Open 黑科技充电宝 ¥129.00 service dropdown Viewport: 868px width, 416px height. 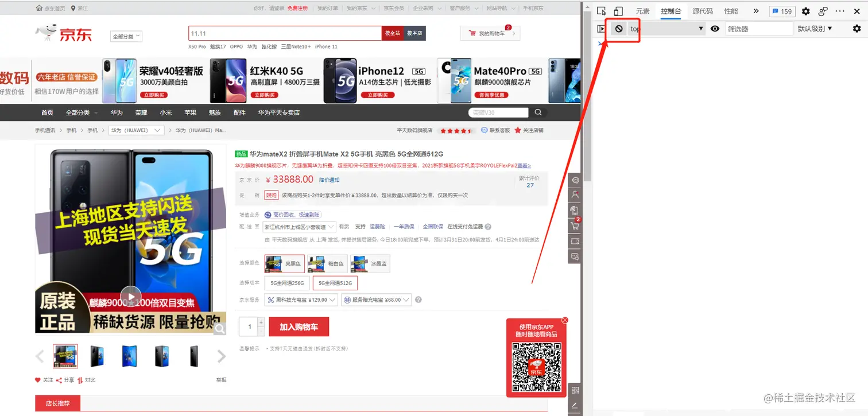pos(301,300)
